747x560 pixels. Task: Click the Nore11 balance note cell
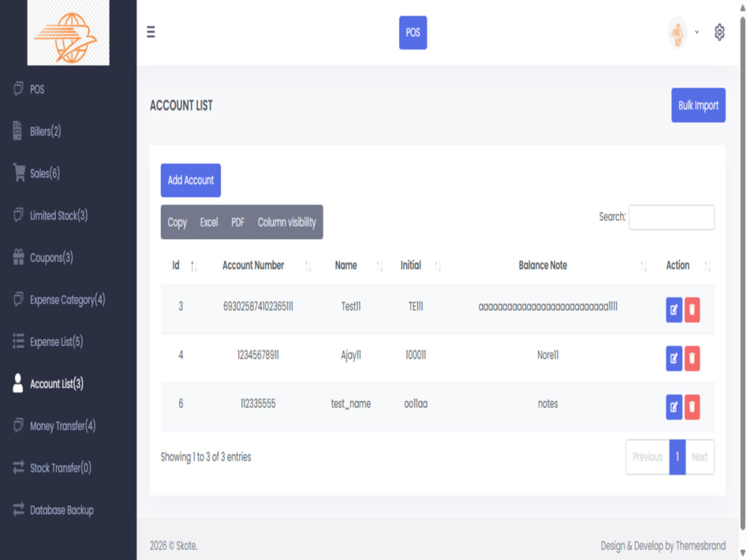click(x=548, y=355)
